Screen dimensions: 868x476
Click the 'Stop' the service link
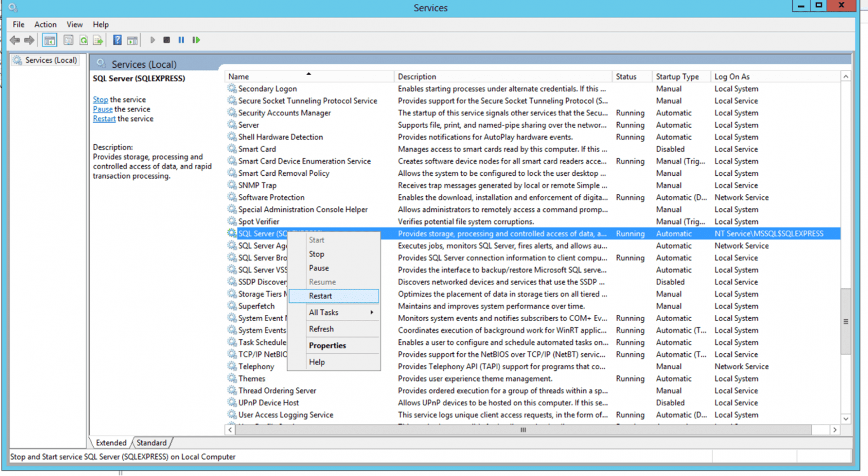coord(100,99)
